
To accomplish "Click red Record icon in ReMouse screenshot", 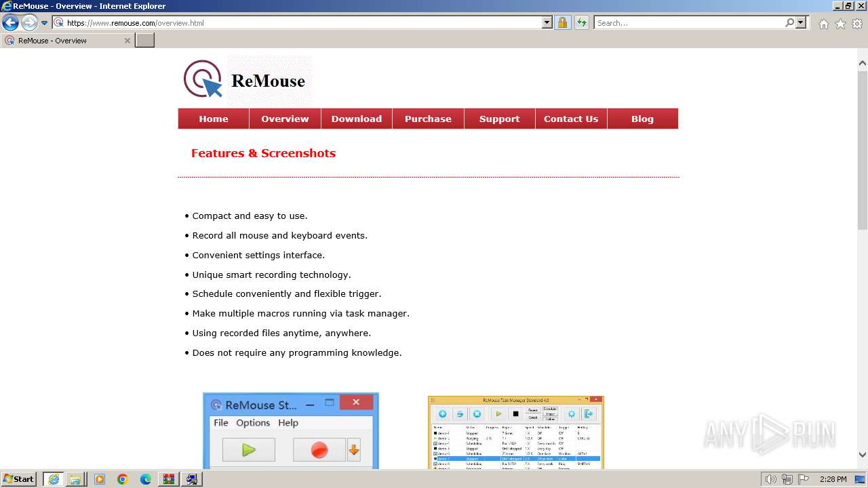I will point(319,449).
